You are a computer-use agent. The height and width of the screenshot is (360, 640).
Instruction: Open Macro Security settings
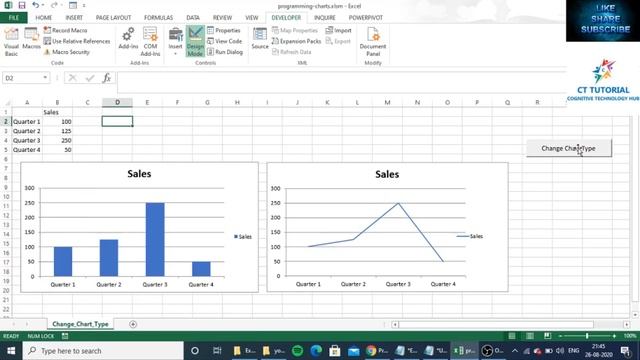point(67,52)
